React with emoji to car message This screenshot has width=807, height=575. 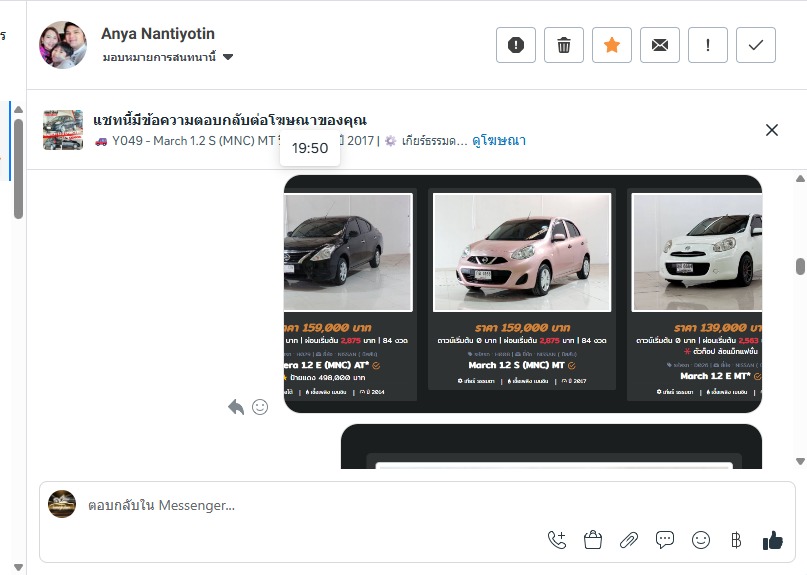[260, 407]
